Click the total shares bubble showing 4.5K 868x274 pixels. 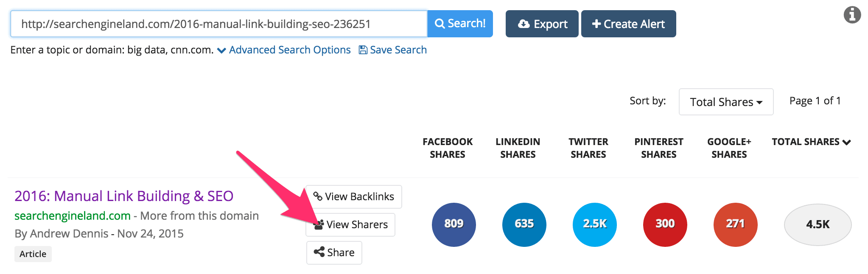[818, 224]
